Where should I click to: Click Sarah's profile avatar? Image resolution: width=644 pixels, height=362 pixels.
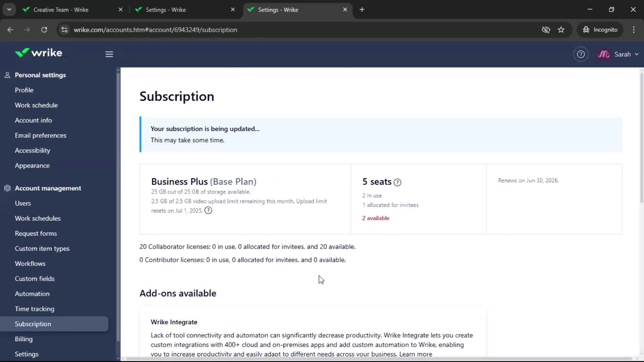pyautogui.click(x=603, y=54)
